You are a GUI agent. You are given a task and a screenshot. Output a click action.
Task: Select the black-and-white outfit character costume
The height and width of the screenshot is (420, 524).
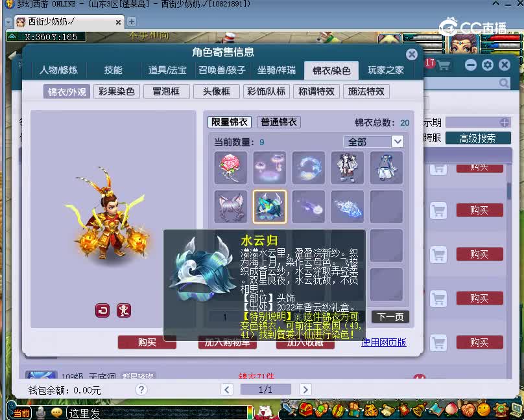point(348,168)
